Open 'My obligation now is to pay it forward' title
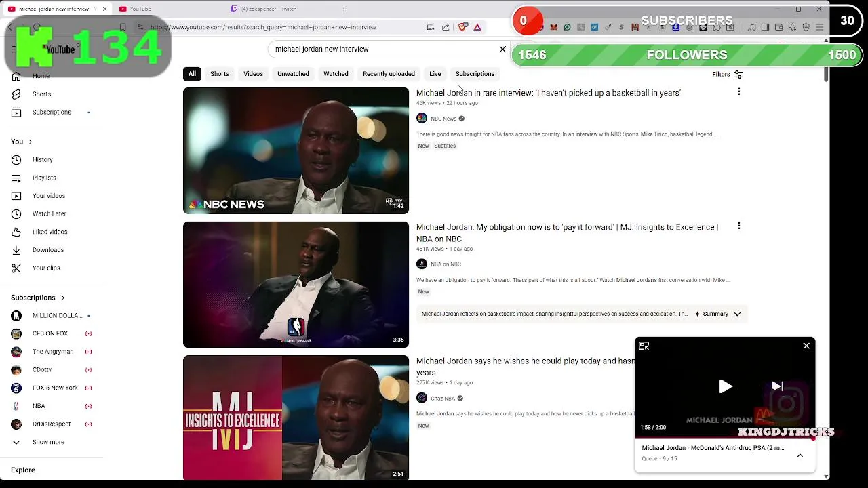This screenshot has height=488, width=868. 567,232
